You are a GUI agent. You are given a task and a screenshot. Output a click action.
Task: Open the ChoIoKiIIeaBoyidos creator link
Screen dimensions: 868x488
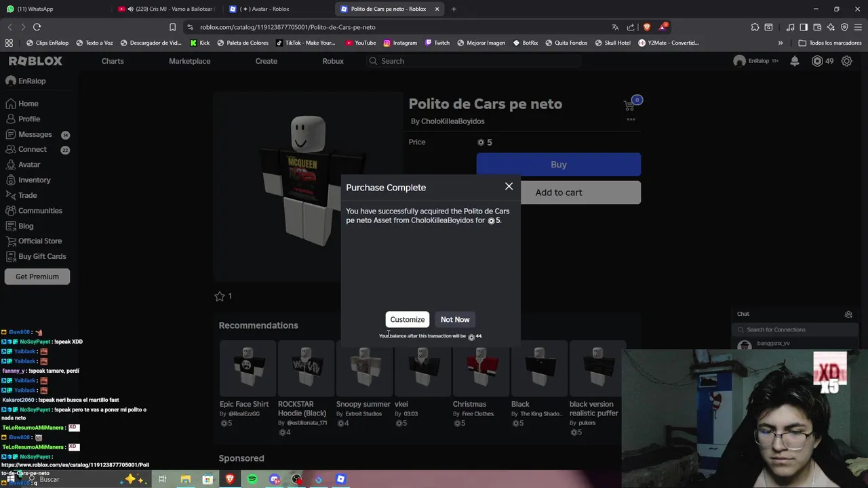[452, 121]
